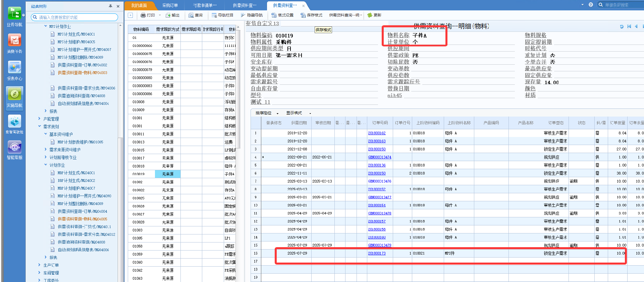Click the 物料编码 column header
The height and width of the screenshot is (282, 644).
pos(141,29)
